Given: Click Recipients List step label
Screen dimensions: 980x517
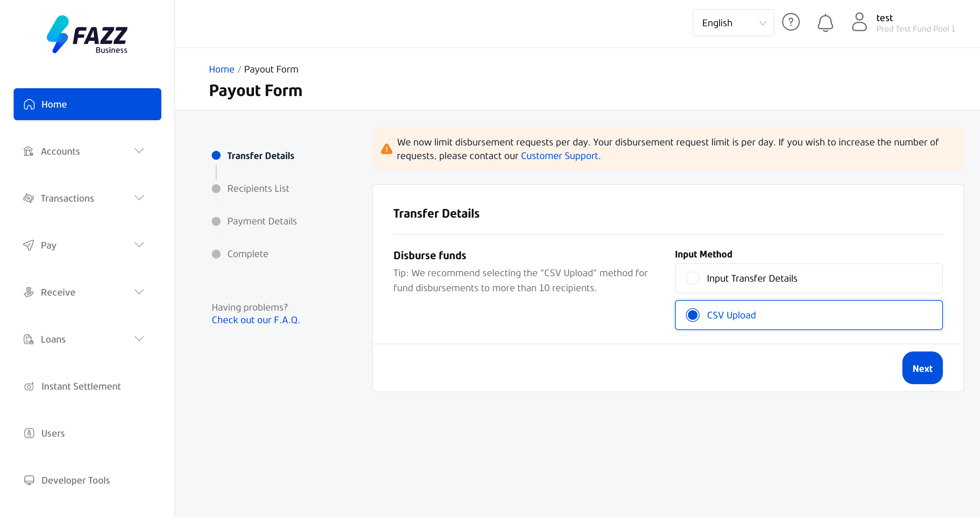Looking at the screenshot, I should (x=258, y=188).
